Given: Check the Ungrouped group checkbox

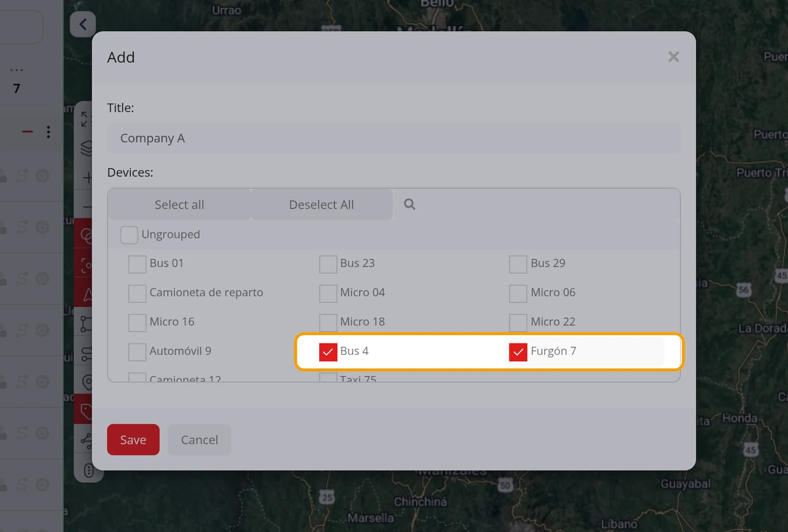Looking at the screenshot, I should (129, 235).
